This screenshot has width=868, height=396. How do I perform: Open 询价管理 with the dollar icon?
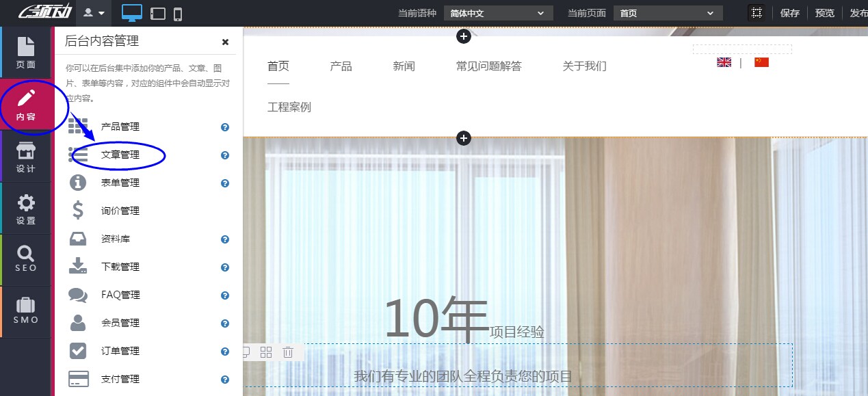(121, 211)
